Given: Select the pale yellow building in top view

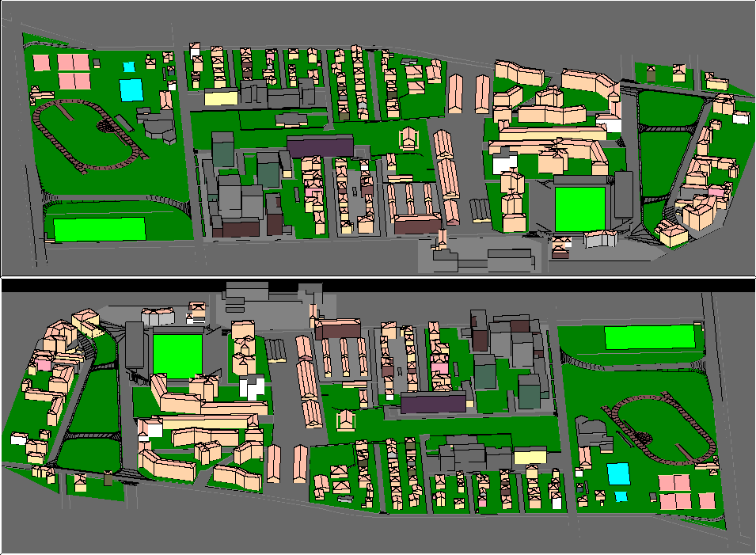Looking at the screenshot, I should point(221,97).
